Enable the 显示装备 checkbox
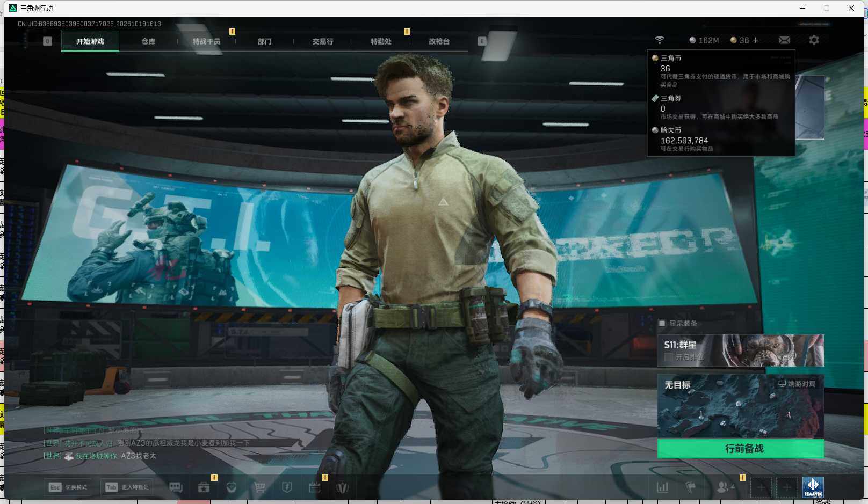This screenshot has height=504, width=868. [x=662, y=323]
